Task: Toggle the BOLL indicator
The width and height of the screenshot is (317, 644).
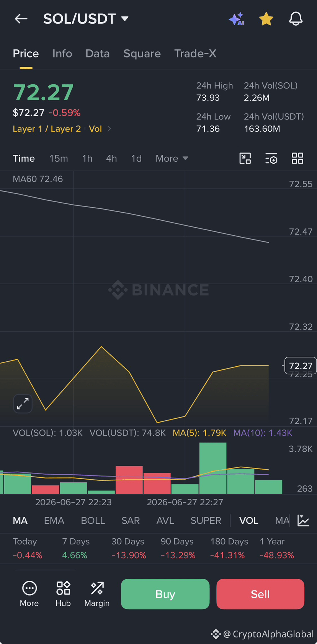Action: pos(93,520)
